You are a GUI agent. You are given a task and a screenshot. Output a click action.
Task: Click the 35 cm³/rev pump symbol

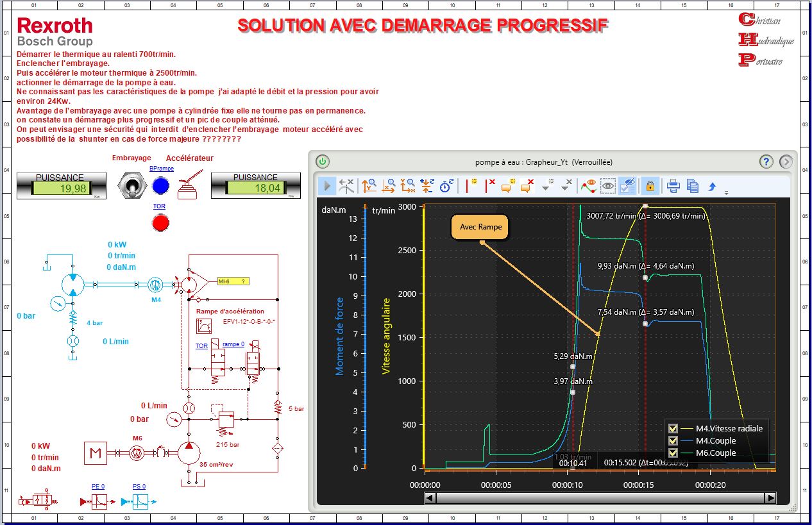pos(189,453)
